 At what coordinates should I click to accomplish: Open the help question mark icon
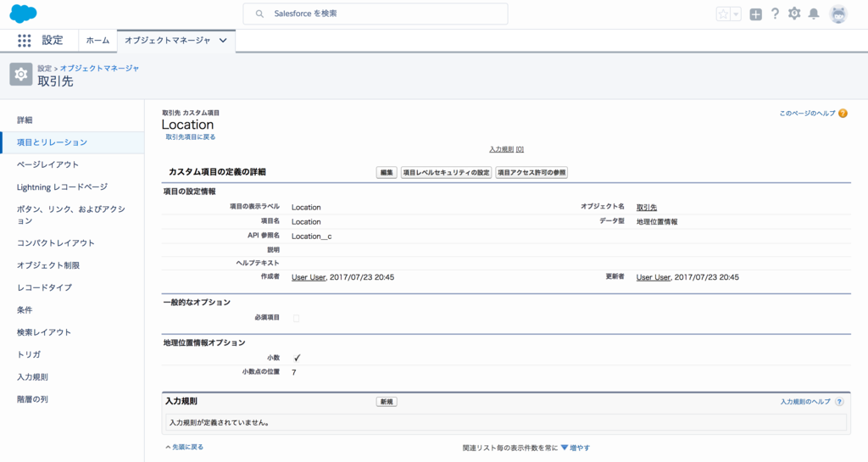[775, 14]
